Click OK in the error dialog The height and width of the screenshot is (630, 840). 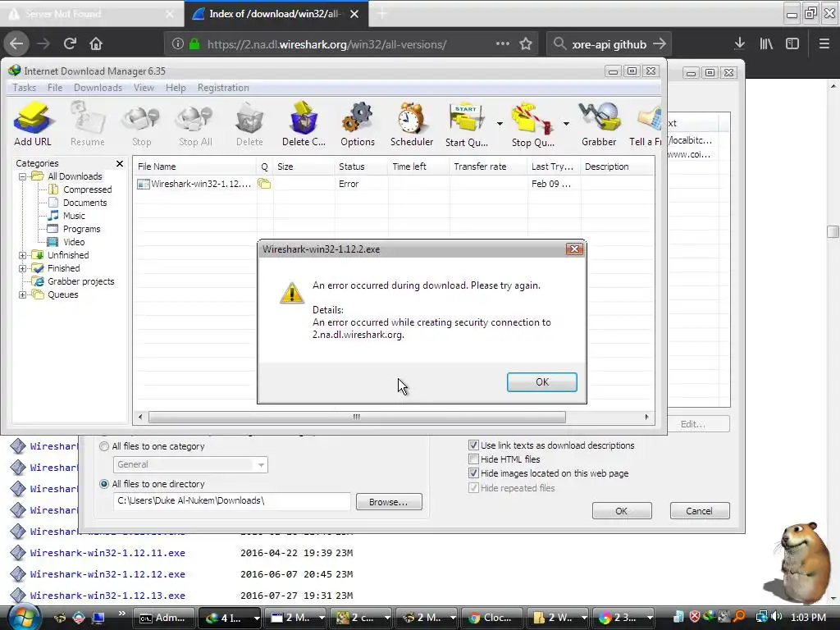tap(542, 382)
